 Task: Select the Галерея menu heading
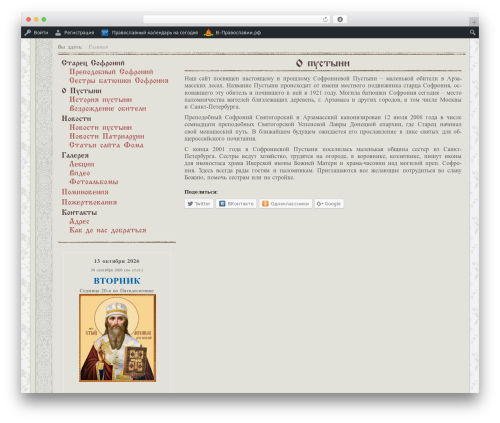[x=75, y=155]
